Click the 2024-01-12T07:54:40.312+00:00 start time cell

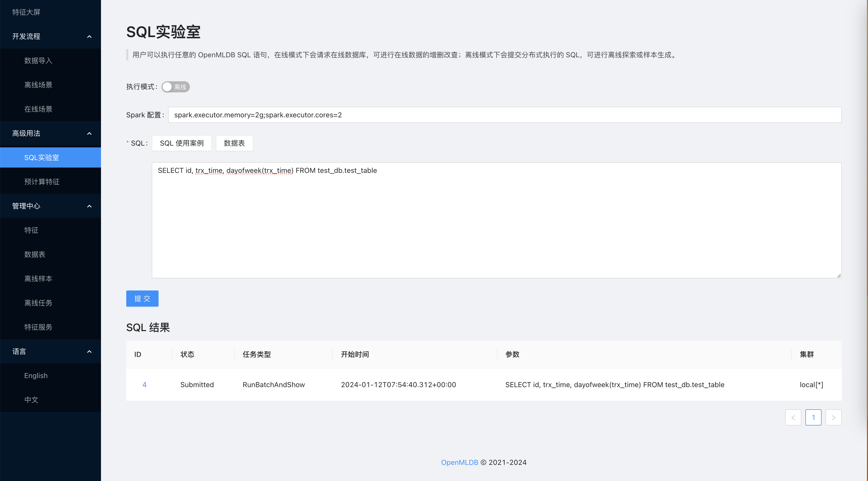pos(399,385)
